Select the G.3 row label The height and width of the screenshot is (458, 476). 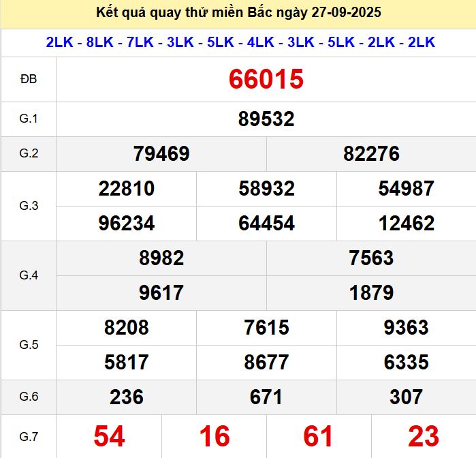pos(29,206)
